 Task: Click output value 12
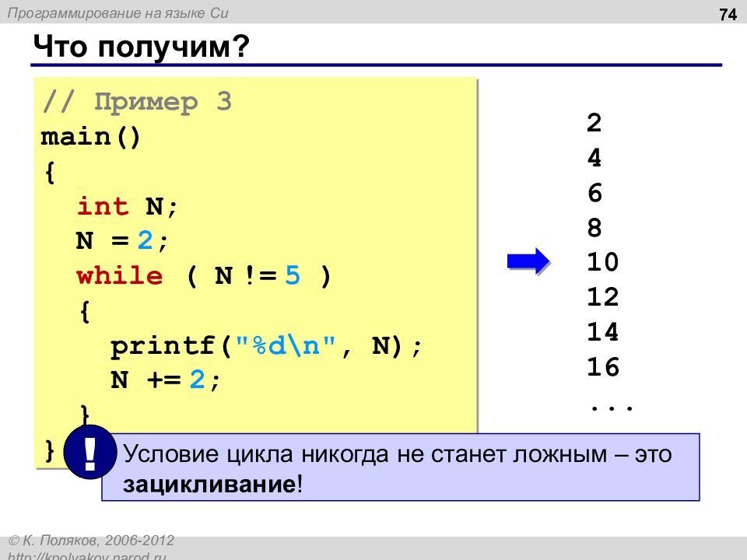[x=602, y=297]
